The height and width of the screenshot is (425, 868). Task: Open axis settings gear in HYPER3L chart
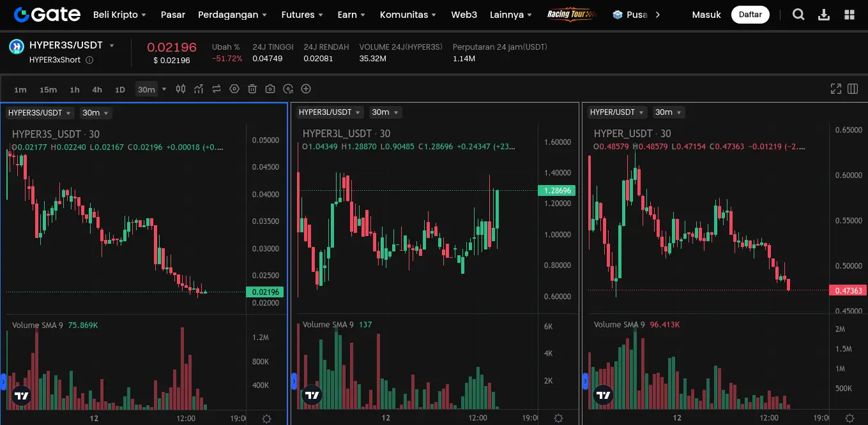[x=558, y=419]
